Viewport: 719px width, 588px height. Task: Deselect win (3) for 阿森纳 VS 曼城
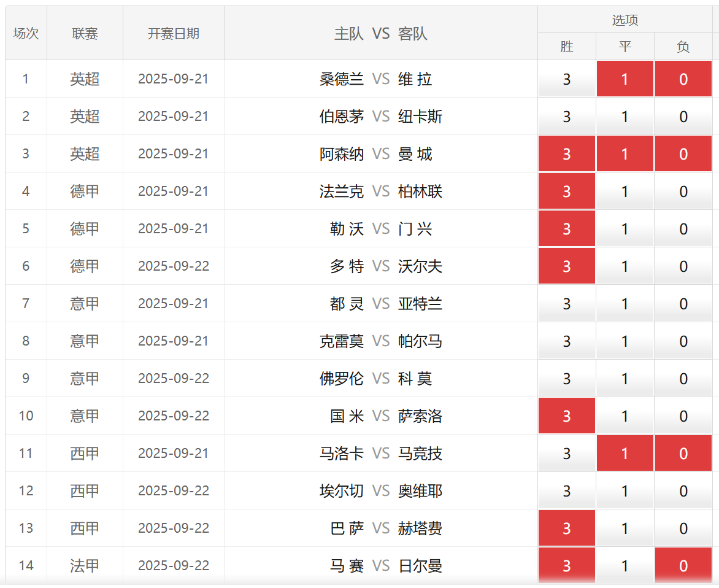point(566,154)
